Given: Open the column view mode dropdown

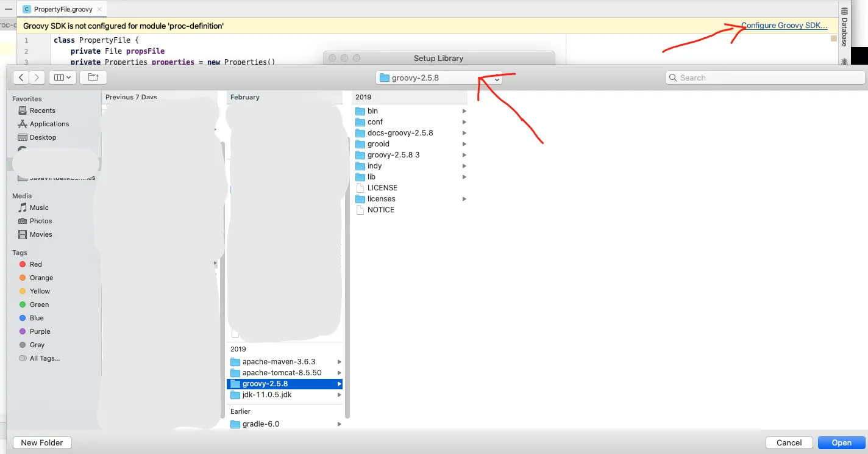Looking at the screenshot, I should pyautogui.click(x=62, y=77).
